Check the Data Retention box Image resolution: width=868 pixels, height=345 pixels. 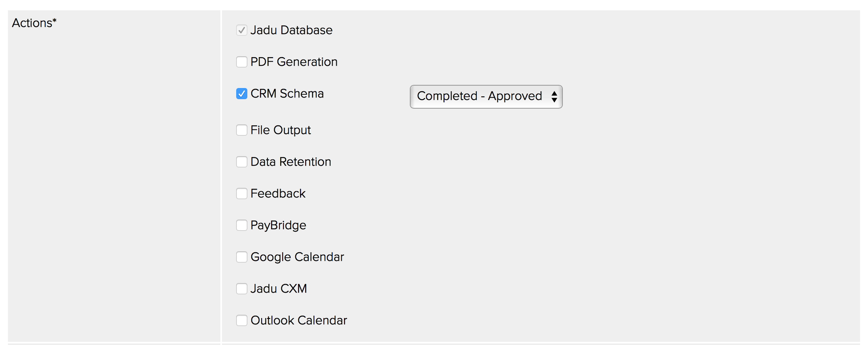[242, 162]
